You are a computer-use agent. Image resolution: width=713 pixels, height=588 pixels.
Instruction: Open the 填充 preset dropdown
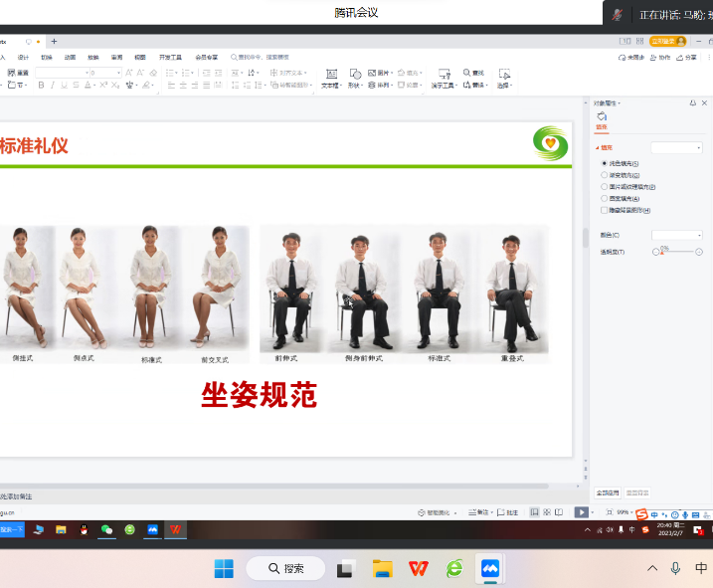676,147
